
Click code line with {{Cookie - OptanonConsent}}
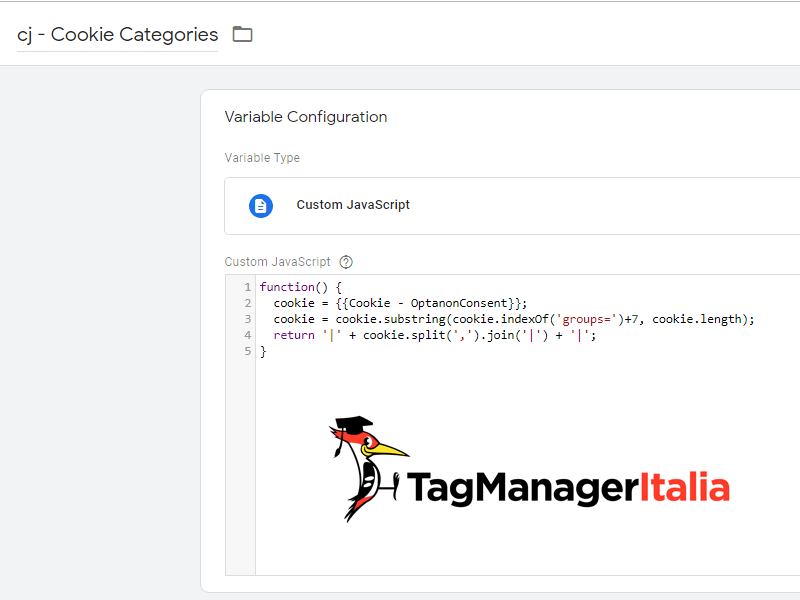coord(400,303)
